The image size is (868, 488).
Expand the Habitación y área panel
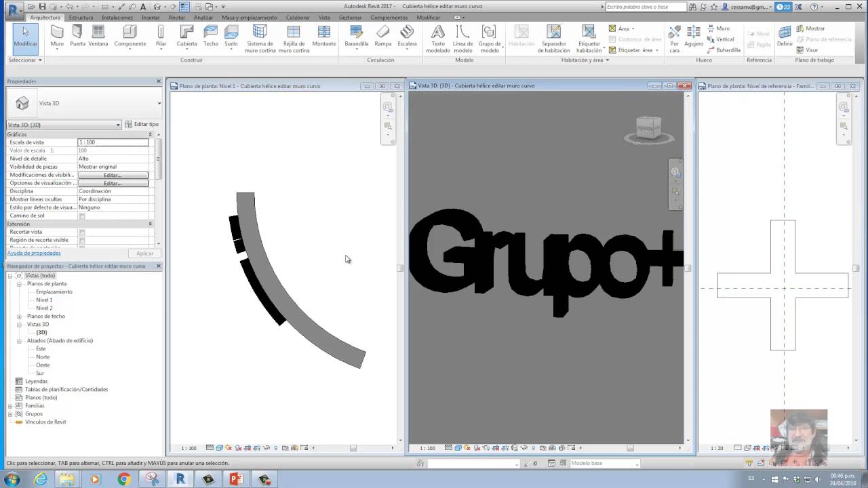585,60
